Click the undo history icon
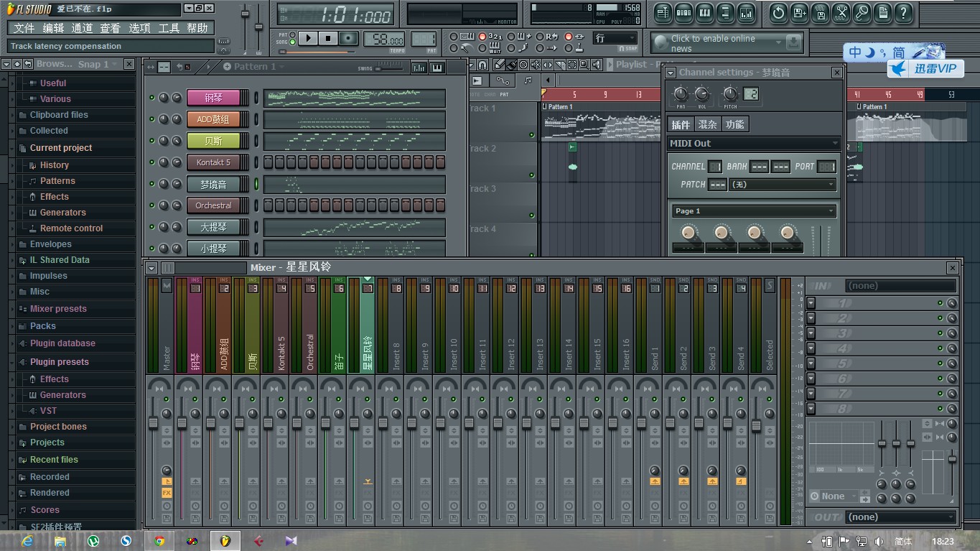The image size is (980, 551). point(778,12)
